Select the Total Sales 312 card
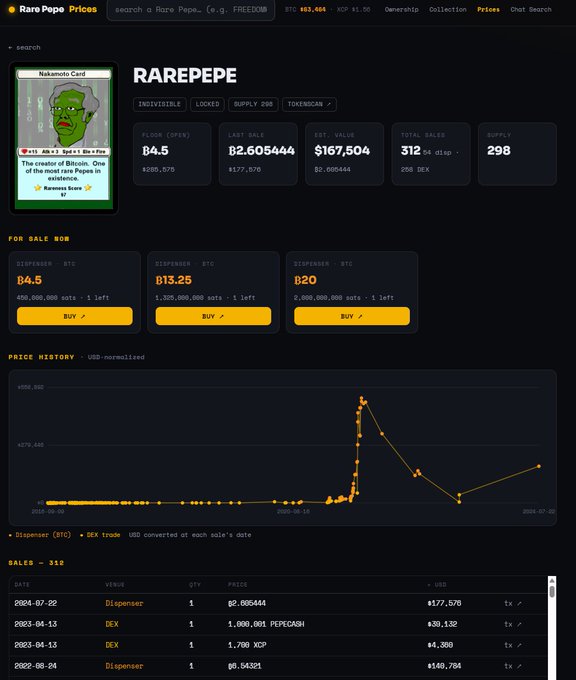This screenshot has width=576, height=680. click(x=431, y=154)
